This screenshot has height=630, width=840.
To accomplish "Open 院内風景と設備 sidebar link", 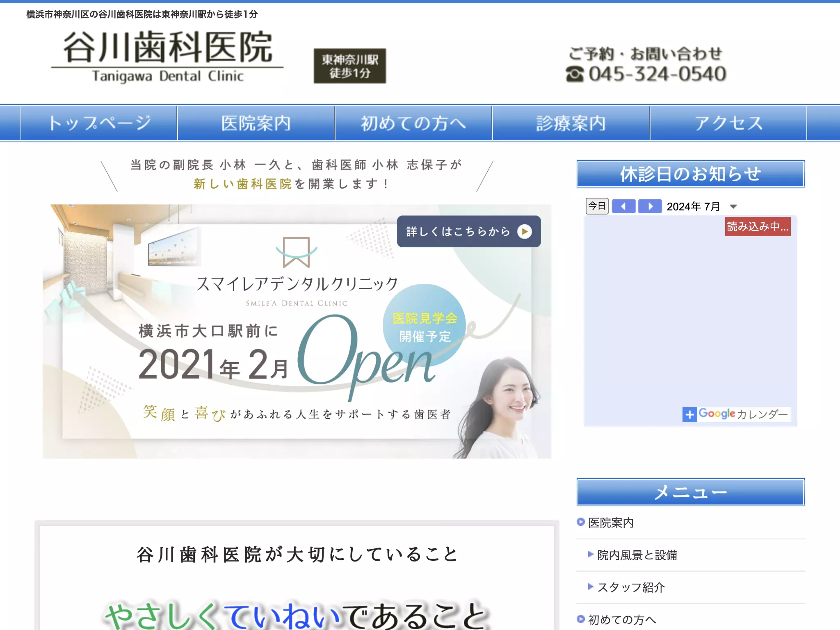I will point(637,555).
